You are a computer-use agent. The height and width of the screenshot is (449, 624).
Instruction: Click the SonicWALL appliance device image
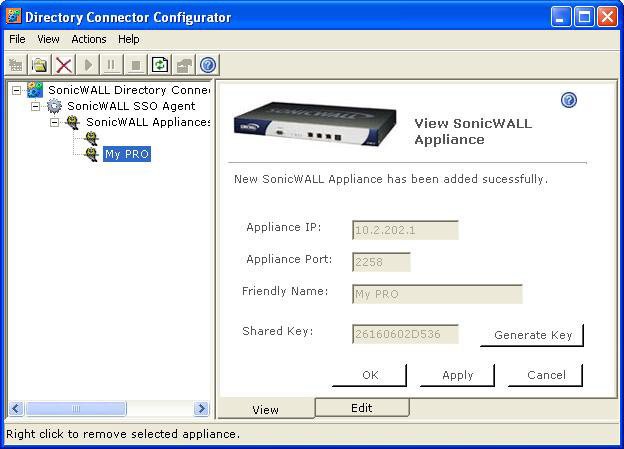(315, 124)
